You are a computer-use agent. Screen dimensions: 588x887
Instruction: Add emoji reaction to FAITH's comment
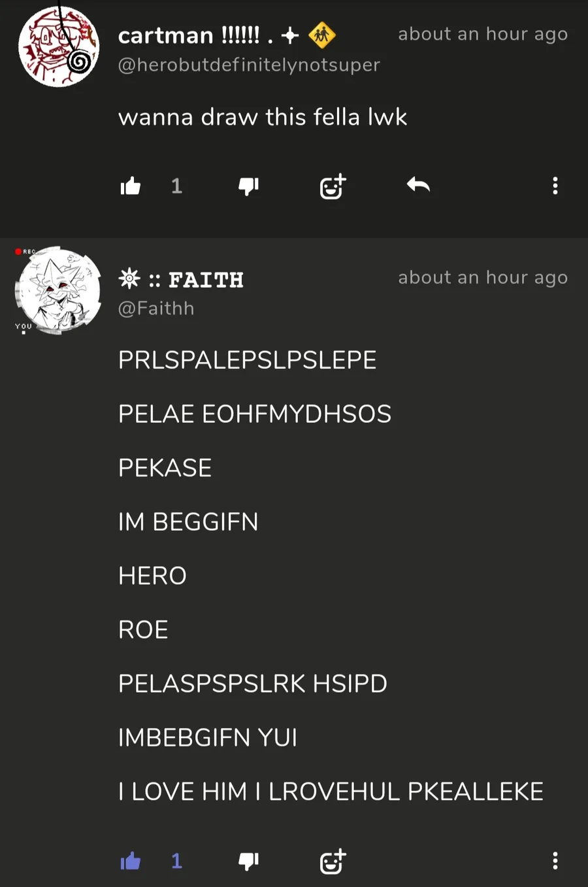pos(333,861)
